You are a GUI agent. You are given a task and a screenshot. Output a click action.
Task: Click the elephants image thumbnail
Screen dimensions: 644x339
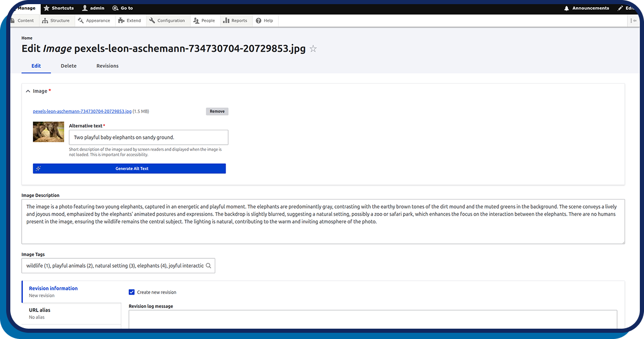49,132
